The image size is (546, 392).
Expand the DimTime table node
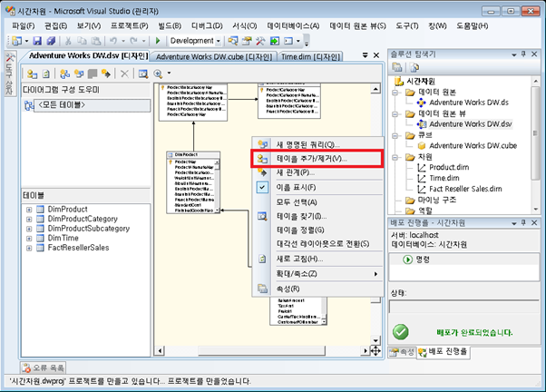click(29, 239)
